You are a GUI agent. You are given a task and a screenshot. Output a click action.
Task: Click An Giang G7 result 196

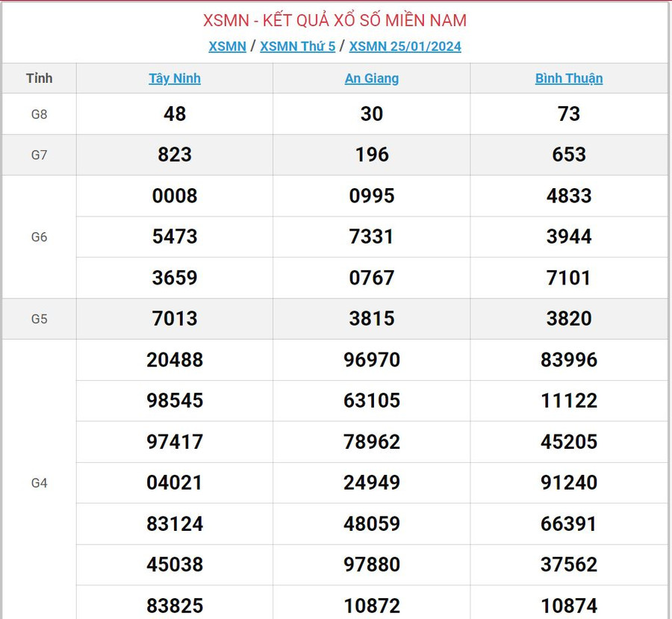point(372,155)
